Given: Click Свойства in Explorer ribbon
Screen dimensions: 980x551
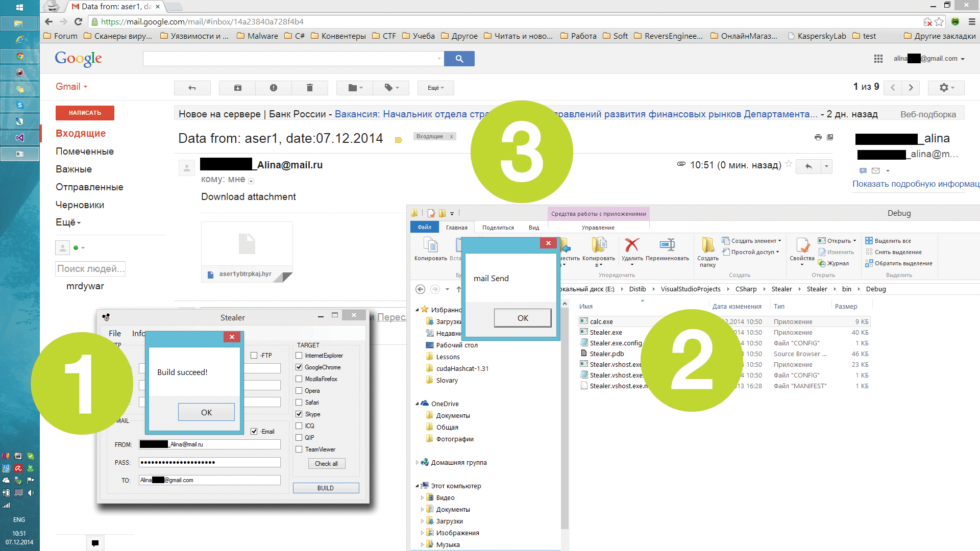Looking at the screenshot, I should click(802, 252).
